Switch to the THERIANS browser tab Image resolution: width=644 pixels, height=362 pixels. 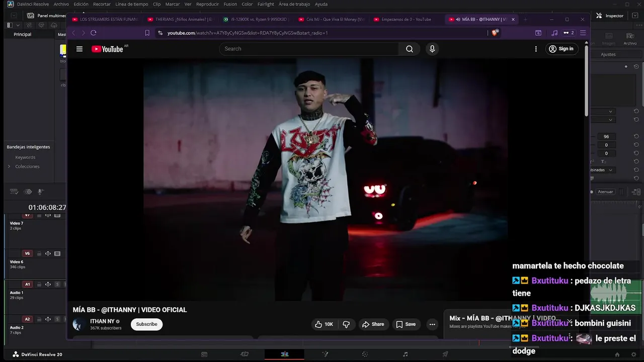click(180, 19)
